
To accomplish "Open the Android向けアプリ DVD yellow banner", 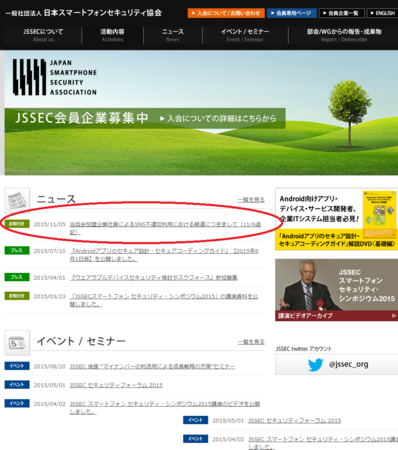I will click(336, 219).
